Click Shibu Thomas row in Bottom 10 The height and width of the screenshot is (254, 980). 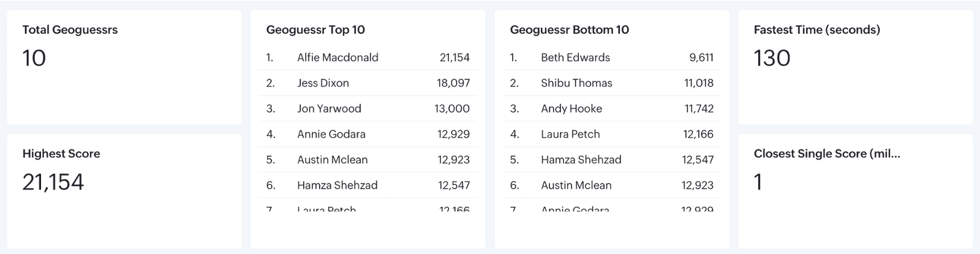tap(576, 83)
